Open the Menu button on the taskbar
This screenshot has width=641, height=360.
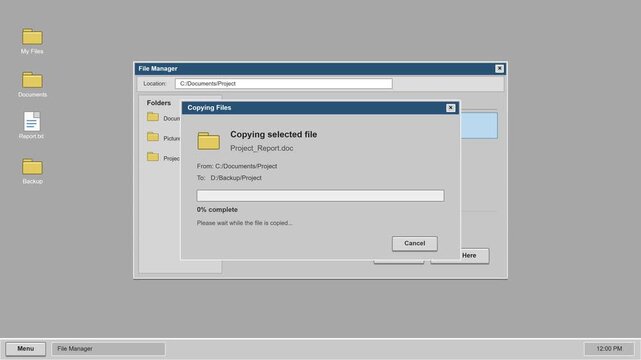point(25,349)
